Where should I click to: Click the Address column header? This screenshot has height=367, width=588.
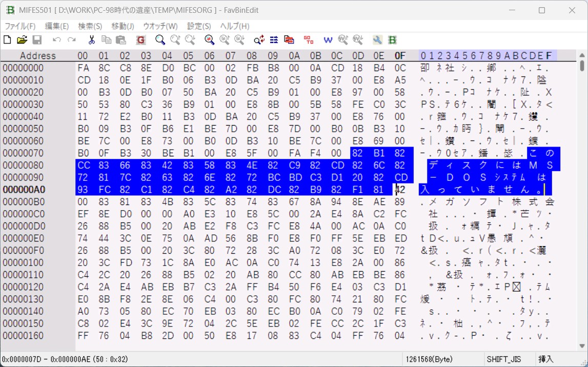click(37, 55)
